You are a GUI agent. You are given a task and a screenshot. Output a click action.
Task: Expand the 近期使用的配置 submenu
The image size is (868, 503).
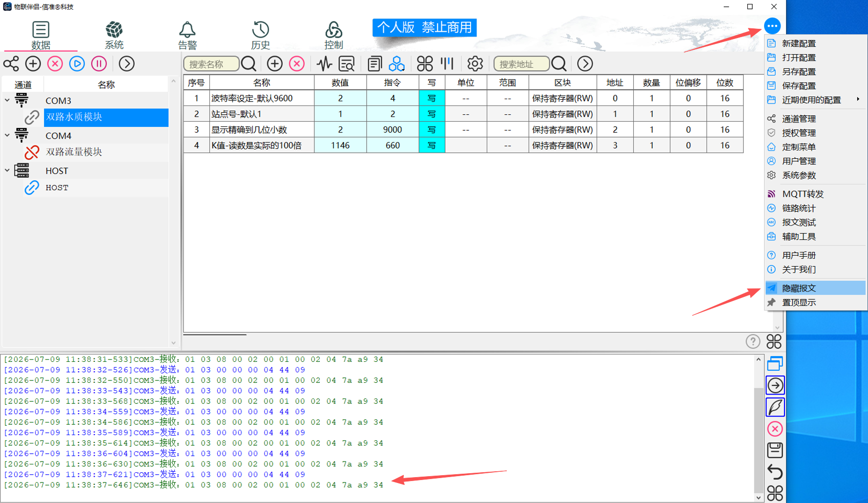pyautogui.click(x=815, y=100)
